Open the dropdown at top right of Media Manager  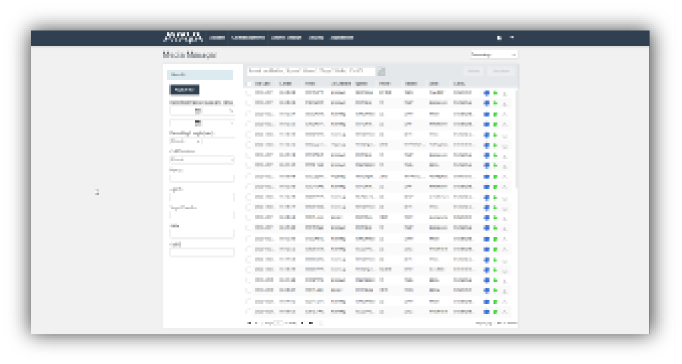point(494,55)
